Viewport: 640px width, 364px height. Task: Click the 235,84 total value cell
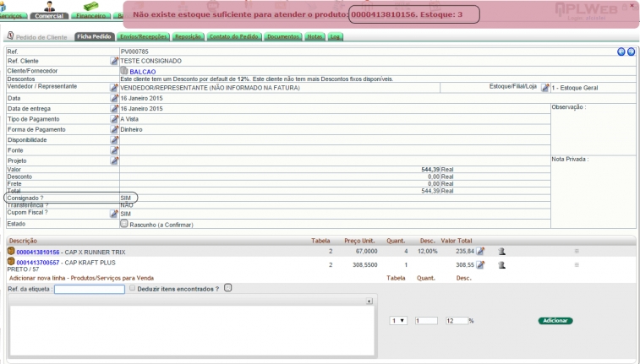tap(465, 251)
